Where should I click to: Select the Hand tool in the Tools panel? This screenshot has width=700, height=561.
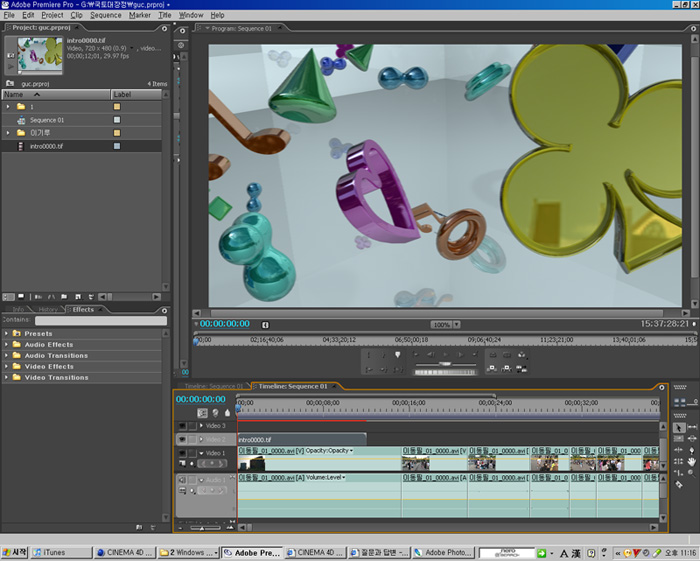[692, 461]
